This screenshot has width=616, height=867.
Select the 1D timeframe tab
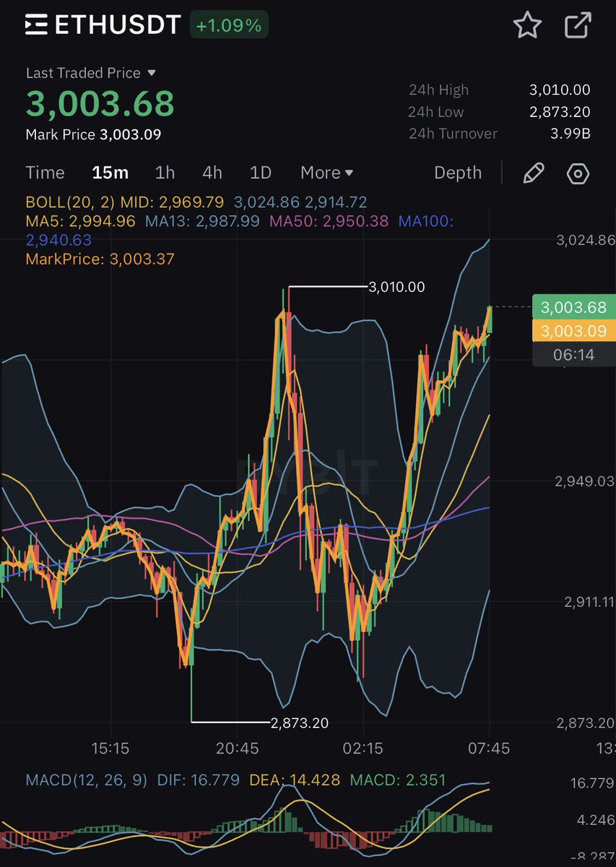pos(261,173)
